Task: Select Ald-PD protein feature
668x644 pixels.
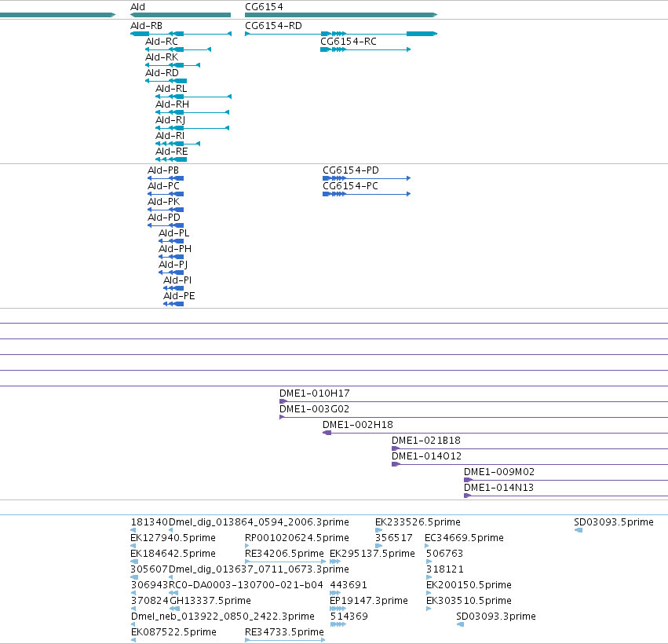Action: tap(164, 218)
